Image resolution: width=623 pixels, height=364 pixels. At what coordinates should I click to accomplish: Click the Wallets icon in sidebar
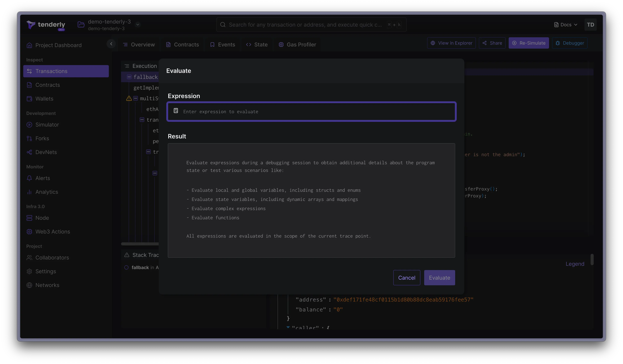(x=29, y=99)
